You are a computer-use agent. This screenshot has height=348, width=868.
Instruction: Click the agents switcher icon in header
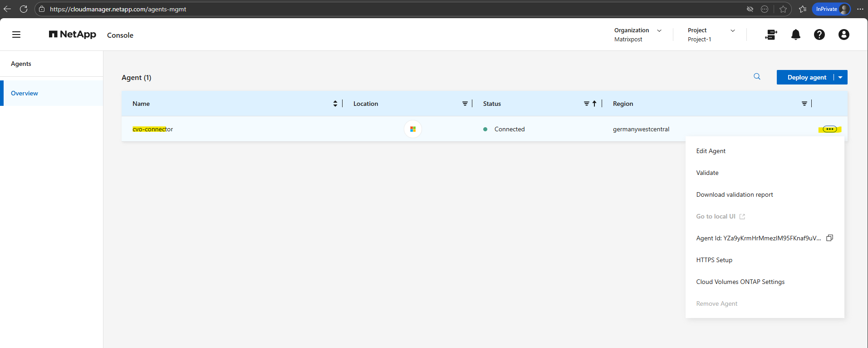[x=771, y=35]
